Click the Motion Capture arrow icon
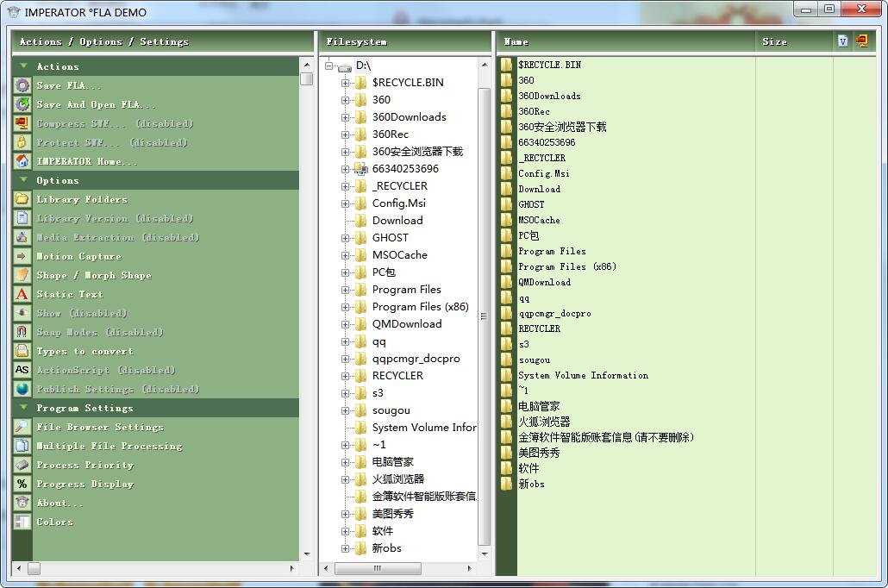 click(22, 256)
